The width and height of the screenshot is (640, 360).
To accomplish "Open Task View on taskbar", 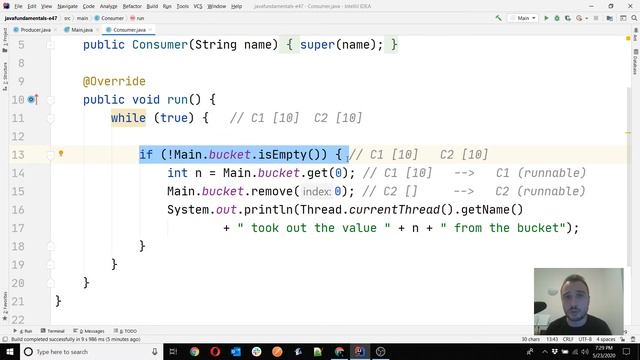I will [x=173, y=351].
